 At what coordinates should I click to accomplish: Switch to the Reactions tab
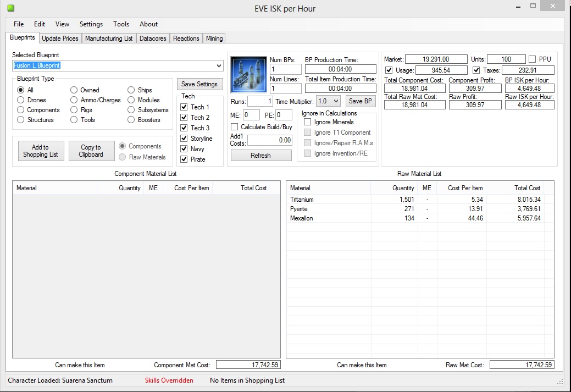coord(186,38)
